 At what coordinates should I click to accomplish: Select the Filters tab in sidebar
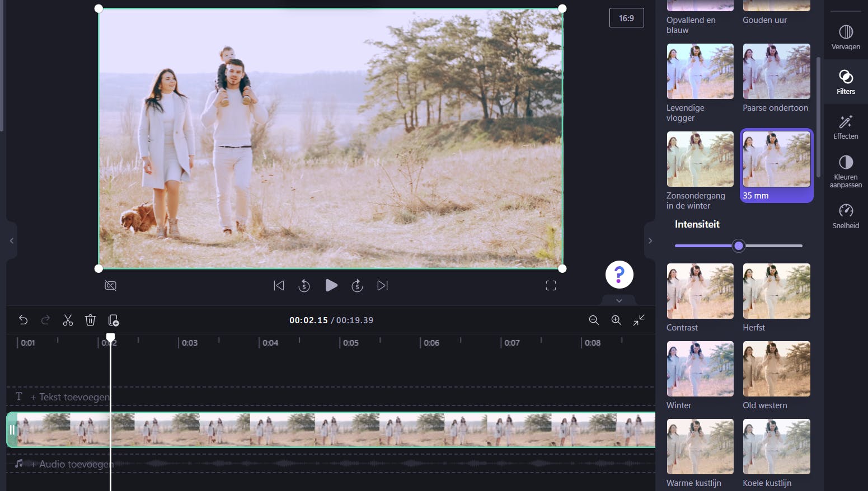tap(846, 82)
